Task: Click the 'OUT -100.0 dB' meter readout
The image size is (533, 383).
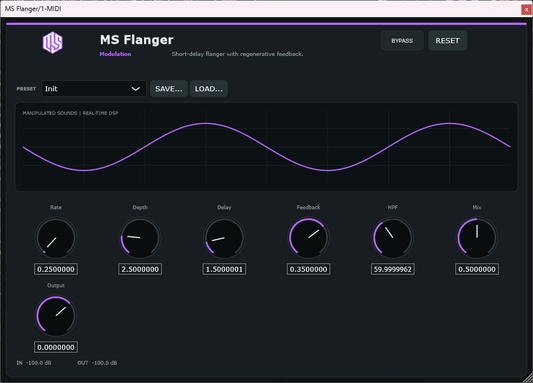Action: point(97,363)
